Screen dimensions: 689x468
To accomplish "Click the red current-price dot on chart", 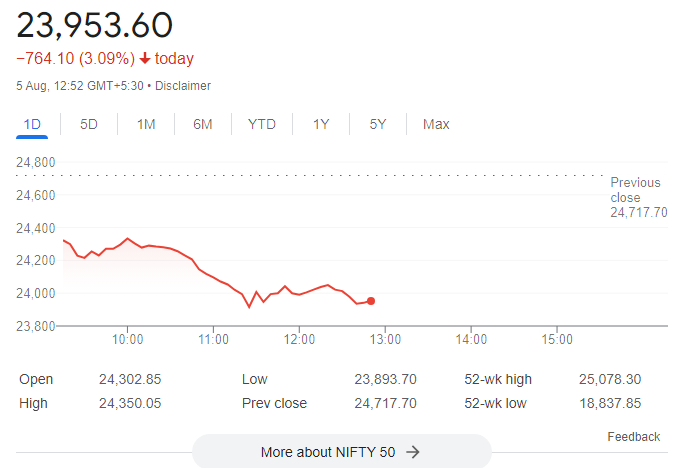I will 371,301.
